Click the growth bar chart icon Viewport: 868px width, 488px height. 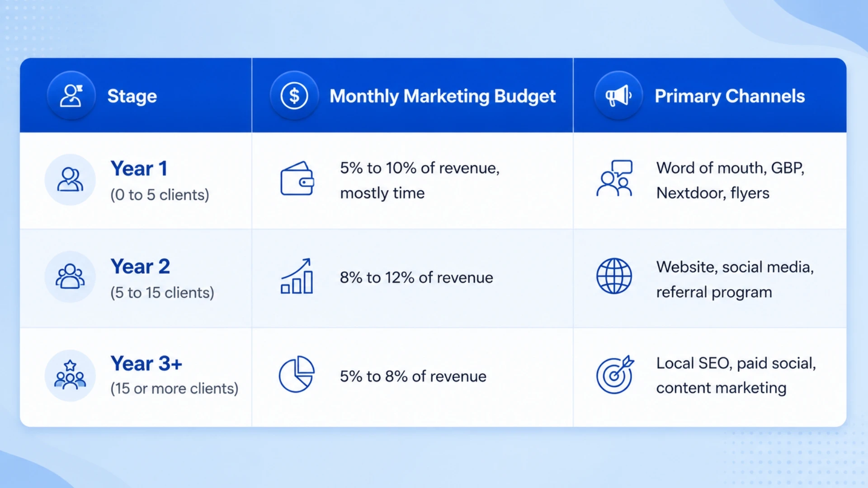[297, 276]
